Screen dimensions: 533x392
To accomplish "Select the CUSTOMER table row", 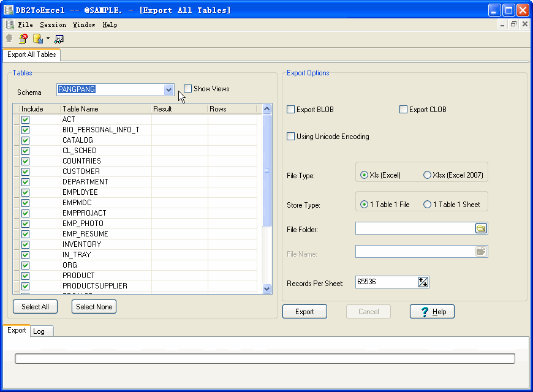I will pos(135,171).
